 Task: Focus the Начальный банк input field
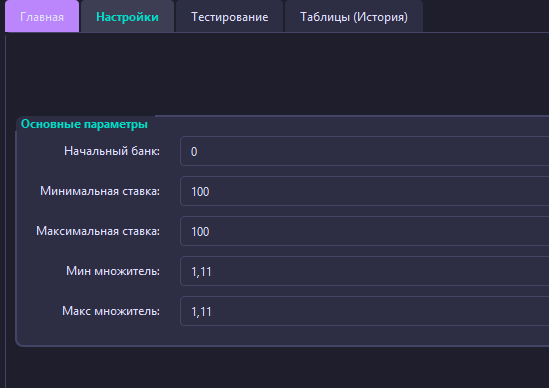tap(364, 151)
